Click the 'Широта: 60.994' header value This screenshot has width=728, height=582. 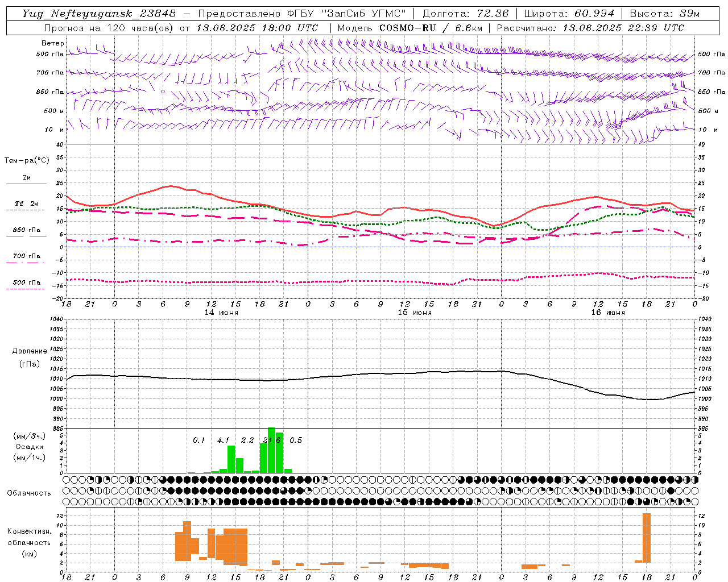[569, 14]
